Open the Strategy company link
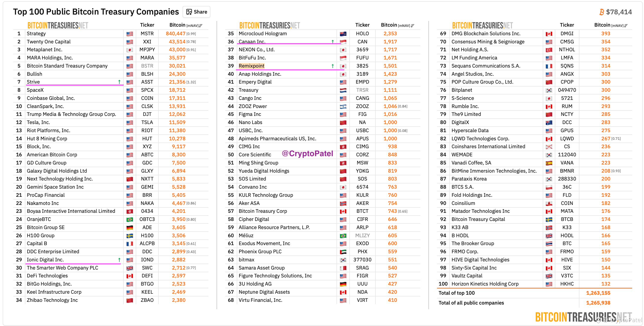This screenshot has width=644, height=326. (36, 34)
